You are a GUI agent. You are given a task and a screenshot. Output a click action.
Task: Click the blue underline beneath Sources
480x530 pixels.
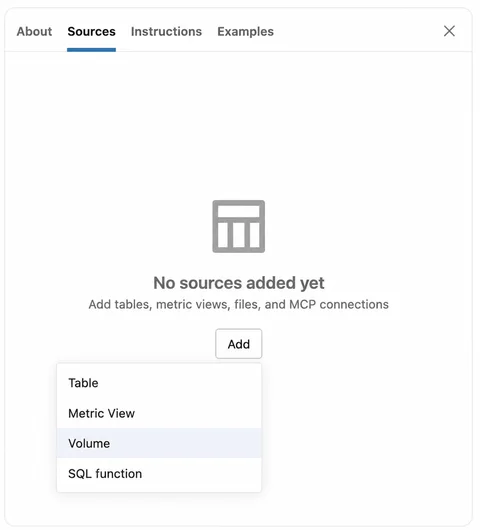click(x=91, y=50)
